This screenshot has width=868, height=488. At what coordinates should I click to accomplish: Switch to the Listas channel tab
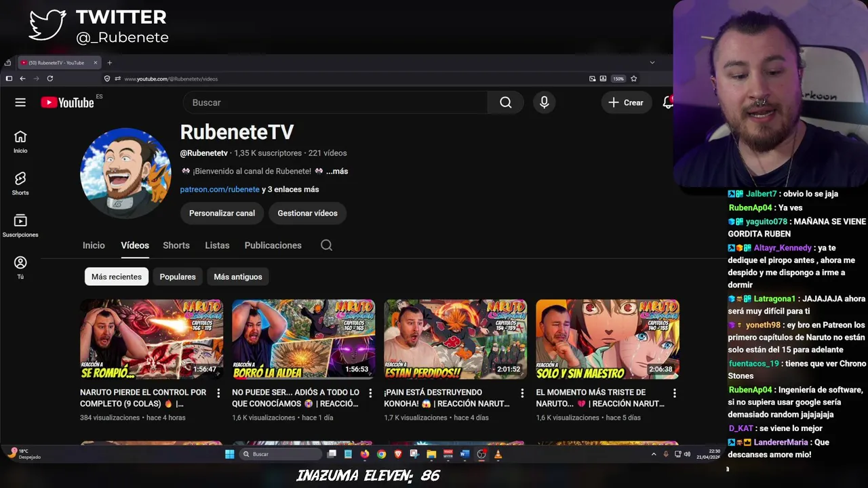pos(217,245)
